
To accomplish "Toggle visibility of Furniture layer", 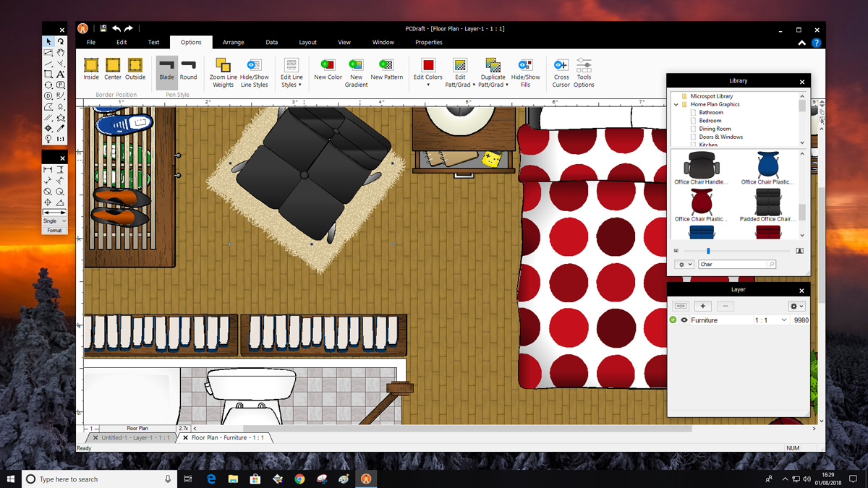I will click(684, 320).
